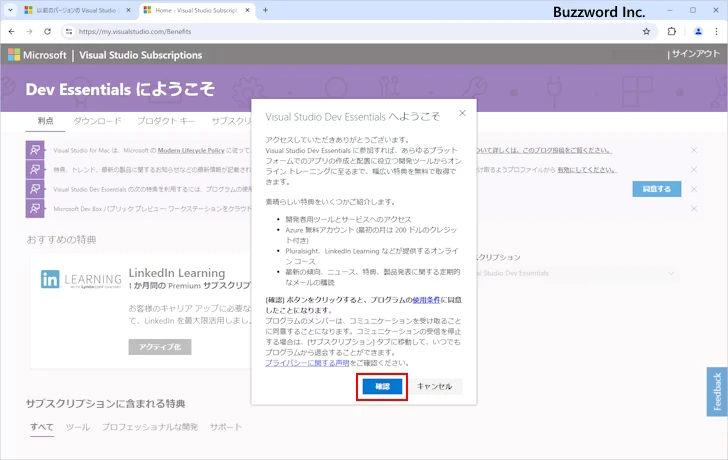This screenshot has width=728, height=460.
Task: Click notification icon beside 特典、トレンド row
Action: coord(35,169)
